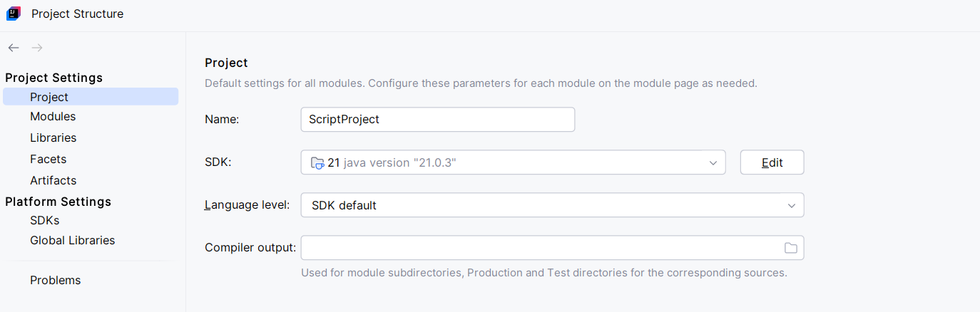Click the 'Language level:' label
This screenshot has height=312, width=980.
pyautogui.click(x=247, y=205)
